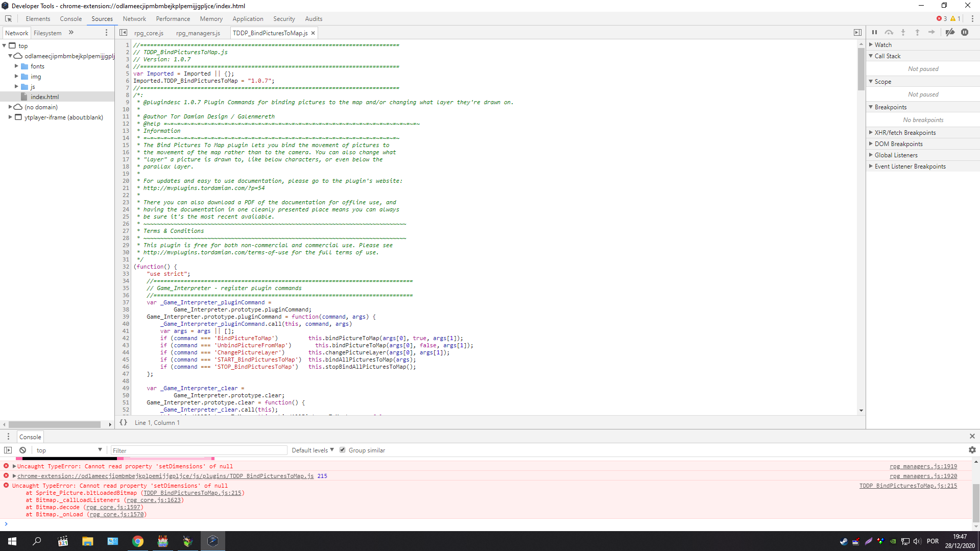Deactivate breakpoints icon
This screenshot has width=980, height=551.
pos(950,32)
